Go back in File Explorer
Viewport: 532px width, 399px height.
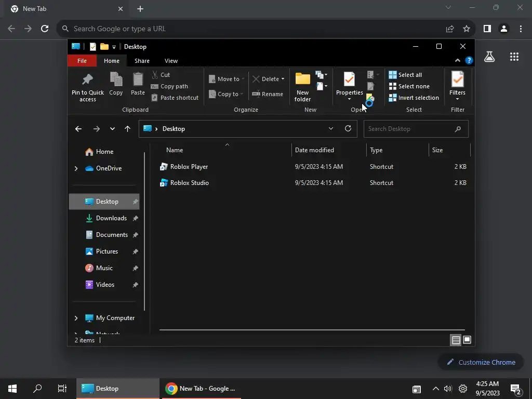pos(78,129)
